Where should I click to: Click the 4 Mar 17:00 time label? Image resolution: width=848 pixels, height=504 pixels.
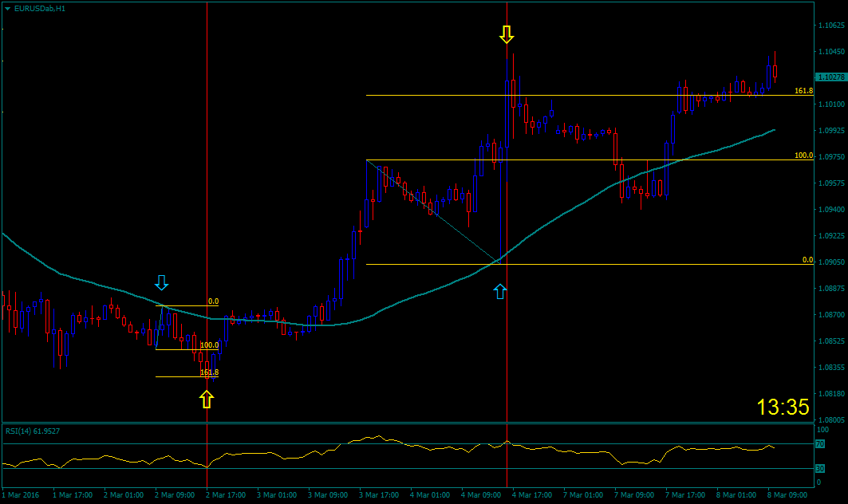pyautogui.click(x=532, y=494)
